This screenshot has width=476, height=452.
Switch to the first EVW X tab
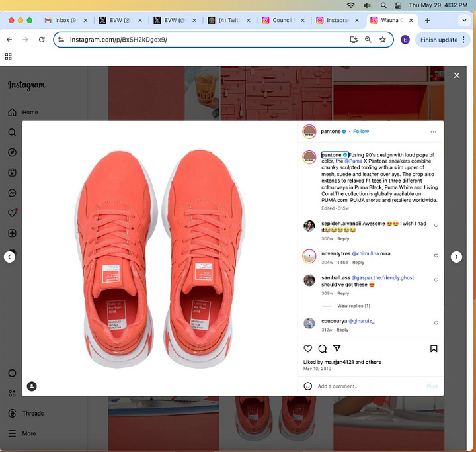coord(120,20)
